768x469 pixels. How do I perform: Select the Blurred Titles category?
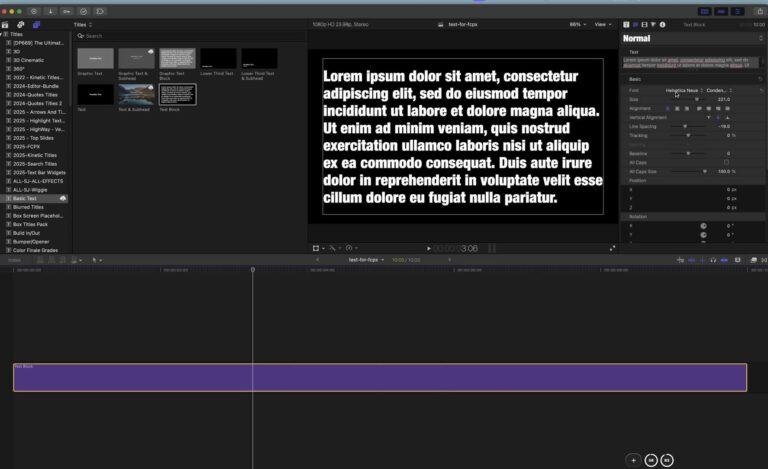click(x=28, y=208)
